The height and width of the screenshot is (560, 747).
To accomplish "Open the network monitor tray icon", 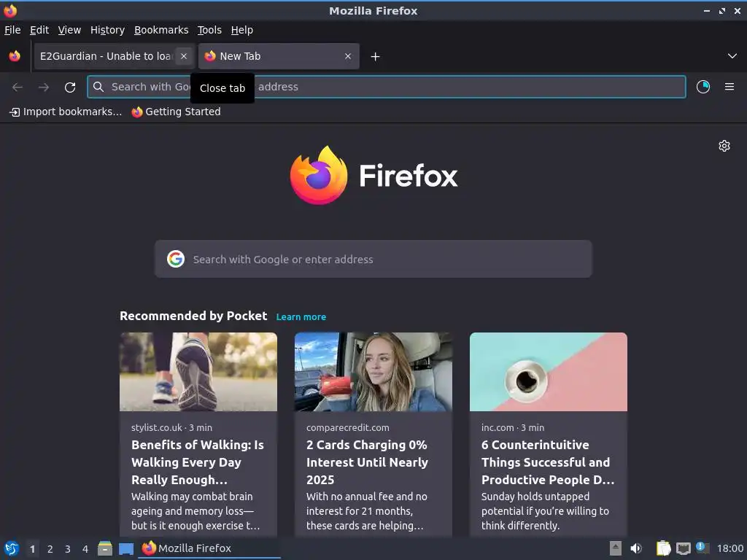I will point(683,548).
